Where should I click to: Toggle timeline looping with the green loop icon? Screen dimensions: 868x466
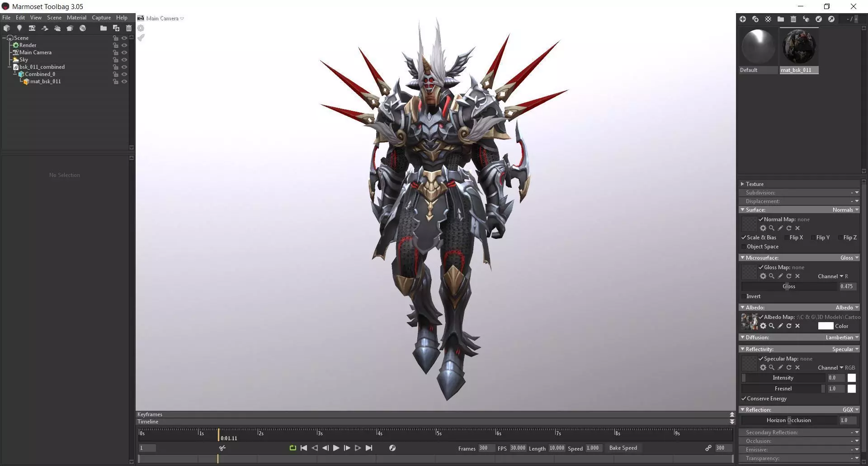point(293,448)
